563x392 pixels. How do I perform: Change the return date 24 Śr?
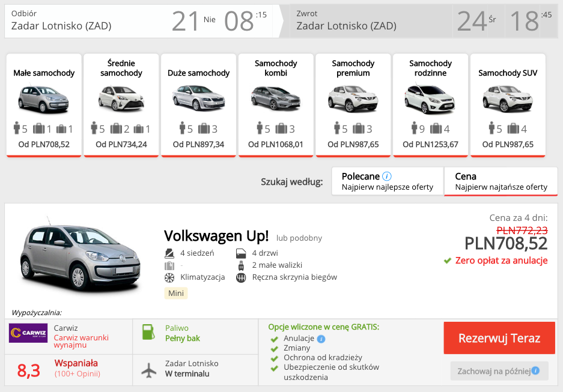478,21
